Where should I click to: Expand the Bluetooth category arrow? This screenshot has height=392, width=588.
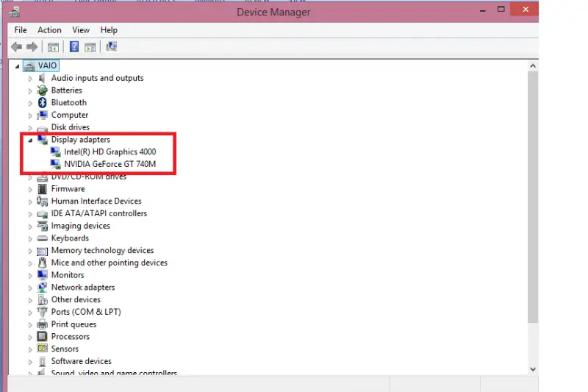pos(30,103)
